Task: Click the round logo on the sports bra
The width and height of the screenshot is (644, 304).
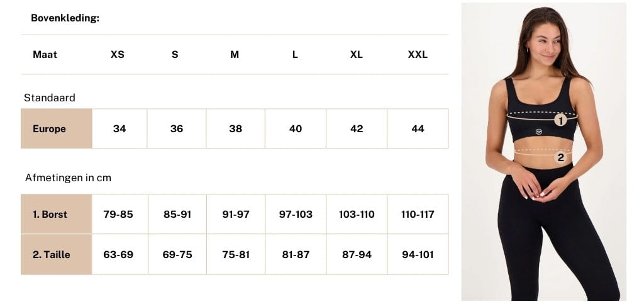Action: click(x=539, y=132)
